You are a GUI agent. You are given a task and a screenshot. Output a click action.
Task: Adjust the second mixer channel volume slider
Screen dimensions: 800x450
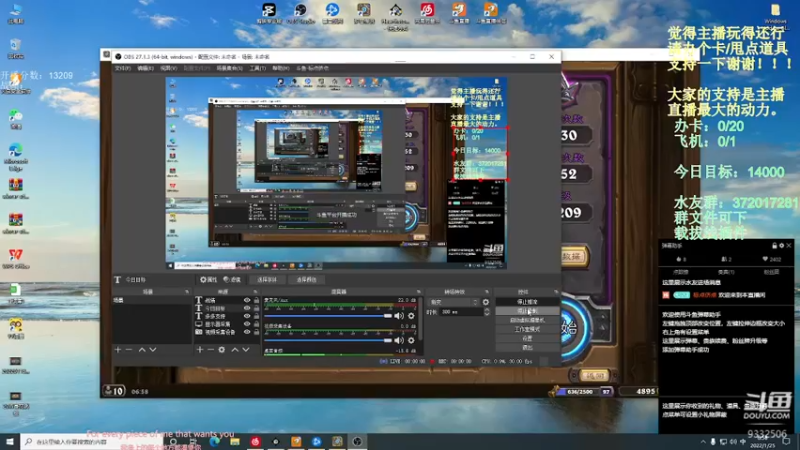point(328,340)
